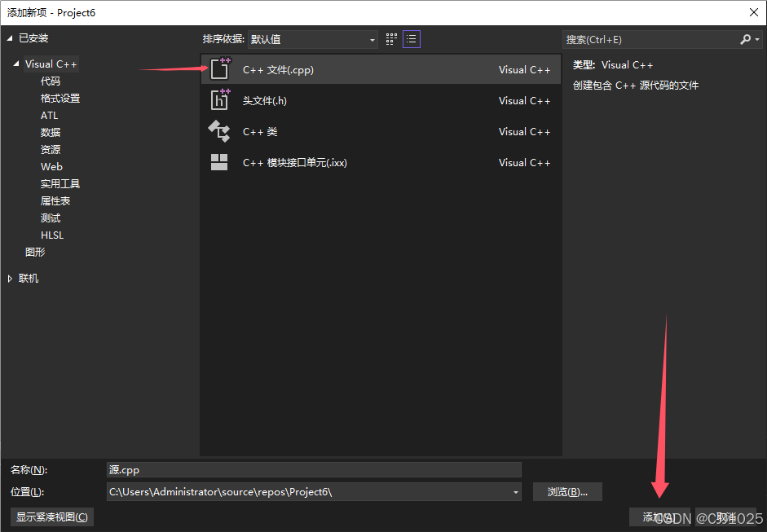This screenshot has height=532, width=767.
Task: Choose the C++ 类 template icon
Action: (220, 131)
